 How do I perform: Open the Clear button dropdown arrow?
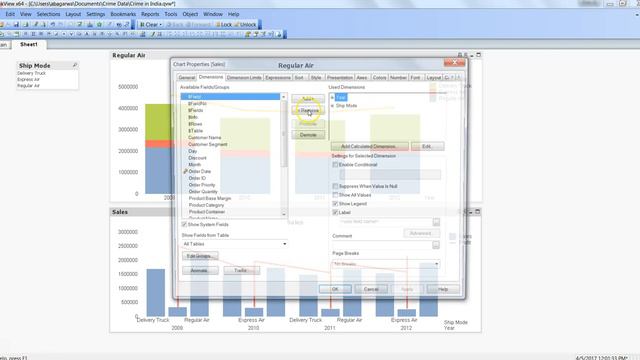(160, 25)
